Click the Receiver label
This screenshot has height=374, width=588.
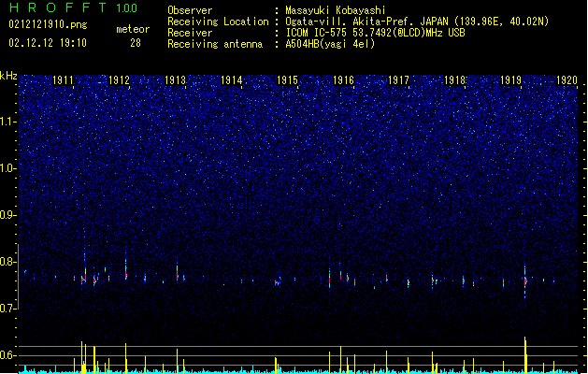pyautogui.click(x=190, y=33)
